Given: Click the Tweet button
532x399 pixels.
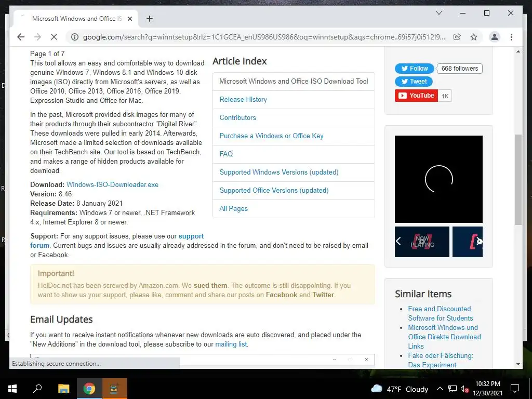Looking at the screenshot, I should (x=414, y=82).
